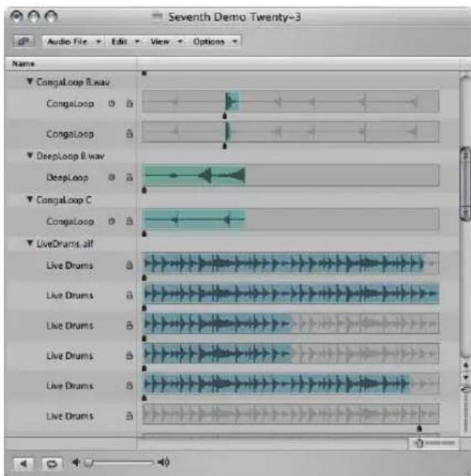Viewport: 471px width, 476px height.
Task: Click the DeepLoop region waveform
Action: [193, 175]
